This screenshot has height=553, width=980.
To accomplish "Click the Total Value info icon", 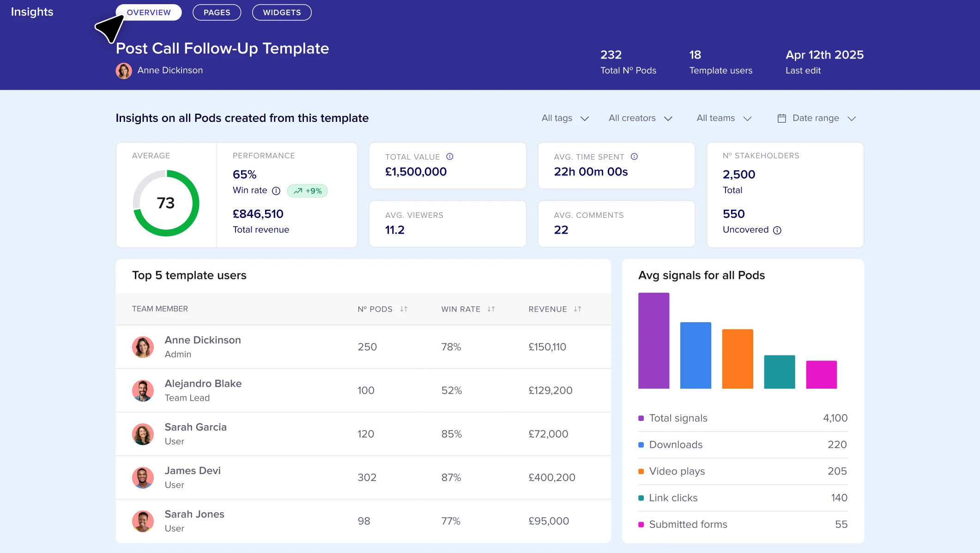I will pos(449,156).
